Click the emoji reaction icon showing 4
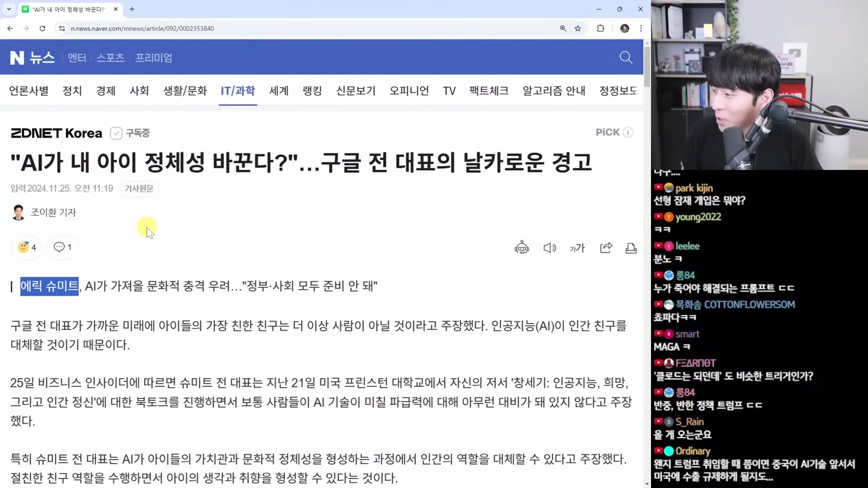Image resolution: width=868 pixels, height=488 pixels. [x=26, y=247]
